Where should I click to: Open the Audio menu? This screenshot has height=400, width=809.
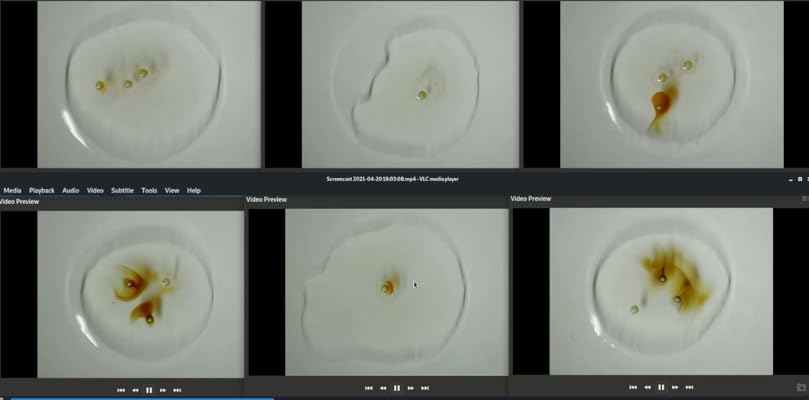tap(71, 190)
